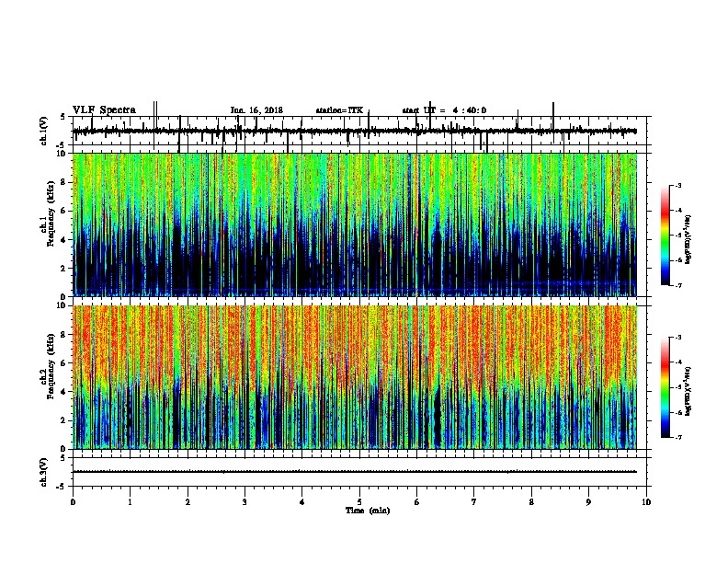Click the ch.2 "Frequency (kHz)" axis label
Image resolution: width=728 pixels, height=563 pixels.
click(51, 366)
